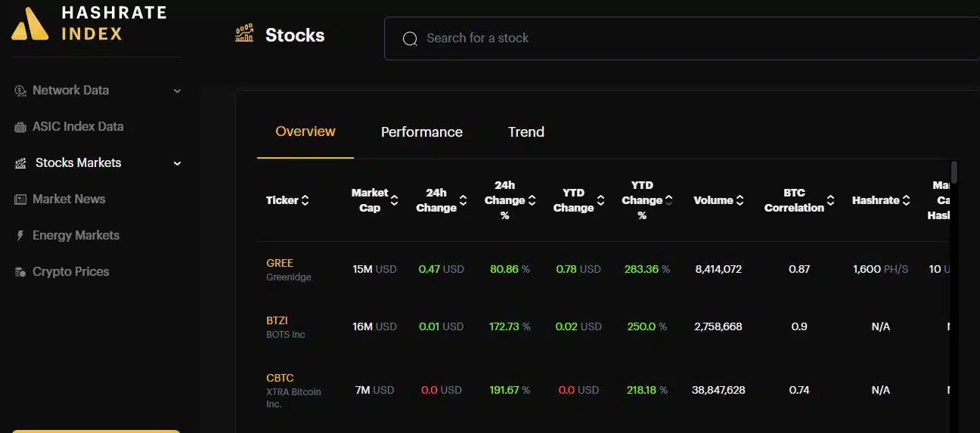Image resolution: width=980 pixels, height=433 pixels.
Task: Click XTRA Bitcoin Inc. company name
Action: 294,398
